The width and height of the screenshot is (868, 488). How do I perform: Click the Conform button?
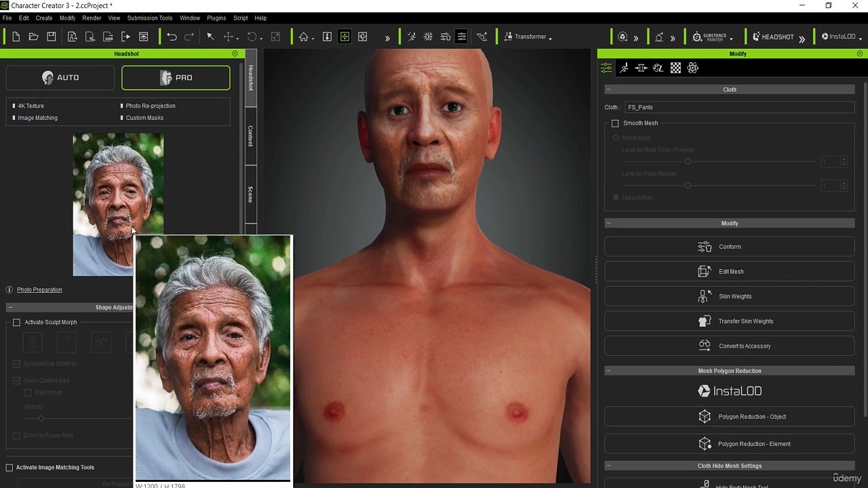pyautogui.click(x=730, y=247)
